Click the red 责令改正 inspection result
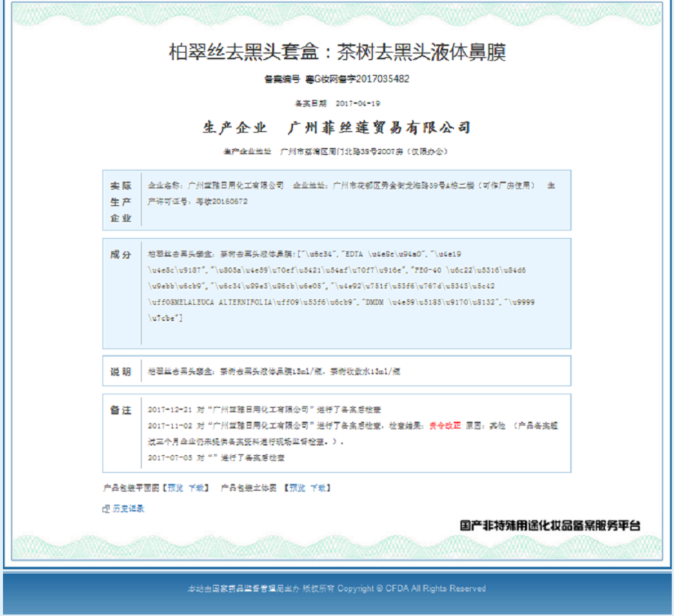The height and width of the screenshot is (616, 674). 444,425
